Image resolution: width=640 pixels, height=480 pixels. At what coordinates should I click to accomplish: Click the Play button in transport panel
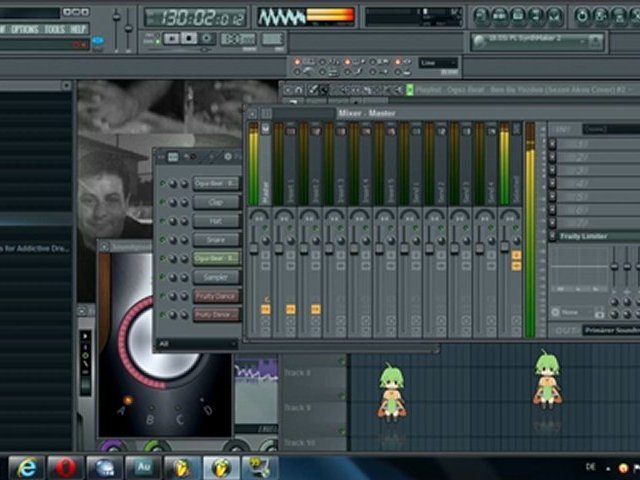[x=171, y=38]
